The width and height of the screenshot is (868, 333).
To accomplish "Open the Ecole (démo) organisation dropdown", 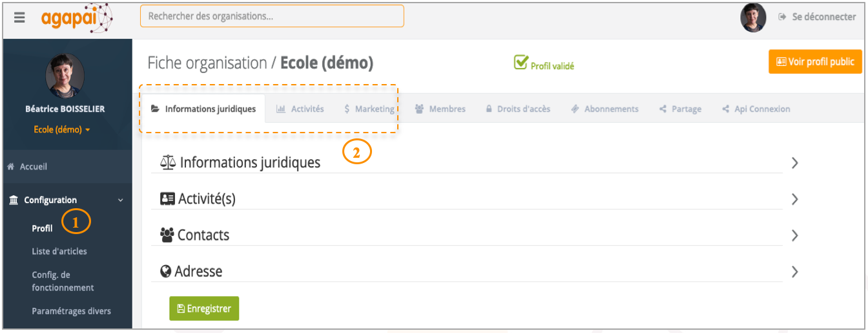I will tap(62, 129).
